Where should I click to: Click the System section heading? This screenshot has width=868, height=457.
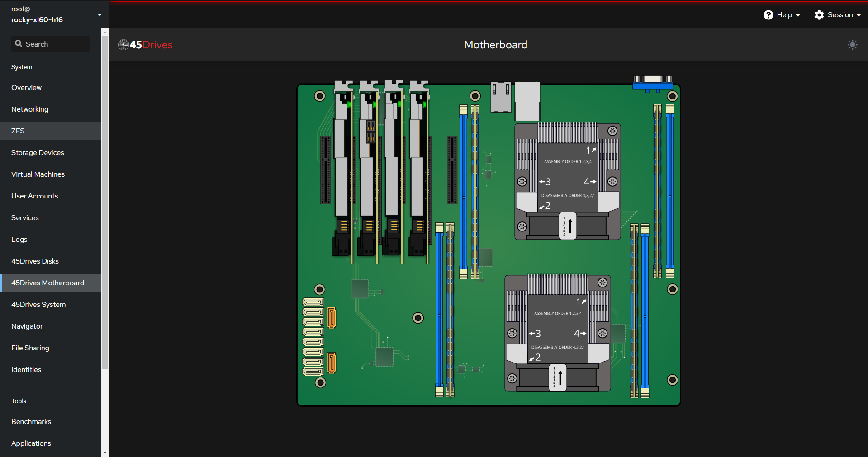point(22,67)
